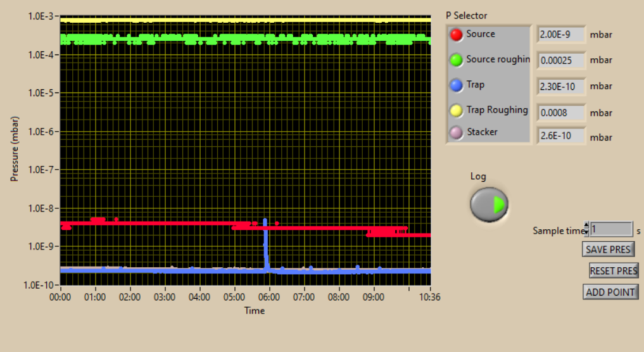This screenshot has height=352, width=644.
Task: Toggle the green Log button
Action: click(489, 204)
